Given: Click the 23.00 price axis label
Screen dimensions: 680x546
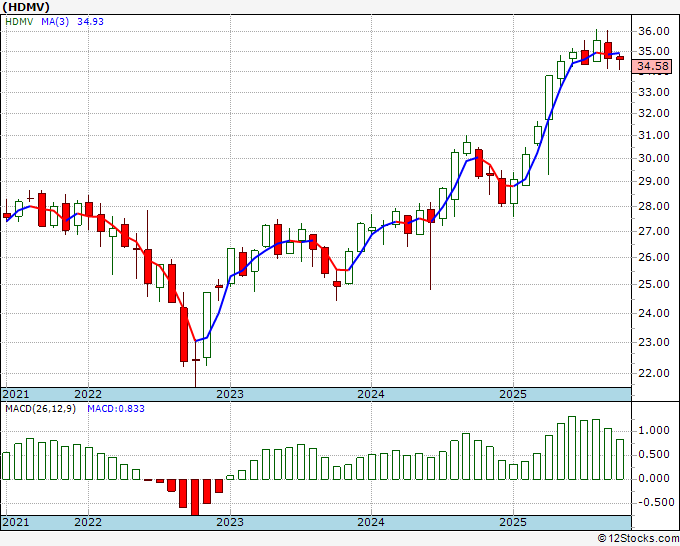Looking at the screenshot, I should [x=654, y=343].
